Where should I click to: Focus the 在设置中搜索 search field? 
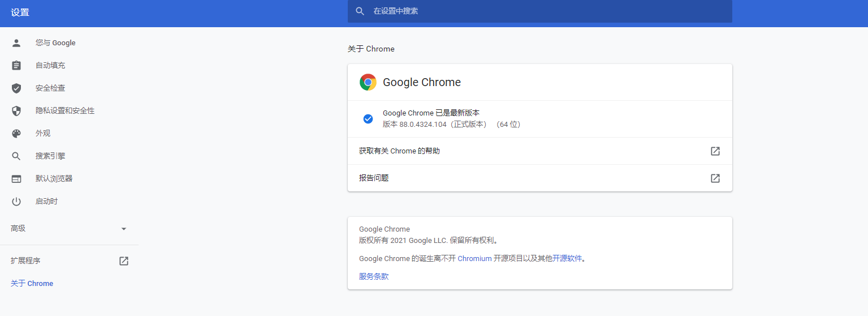pyautogui.click(x=539, y=11)
